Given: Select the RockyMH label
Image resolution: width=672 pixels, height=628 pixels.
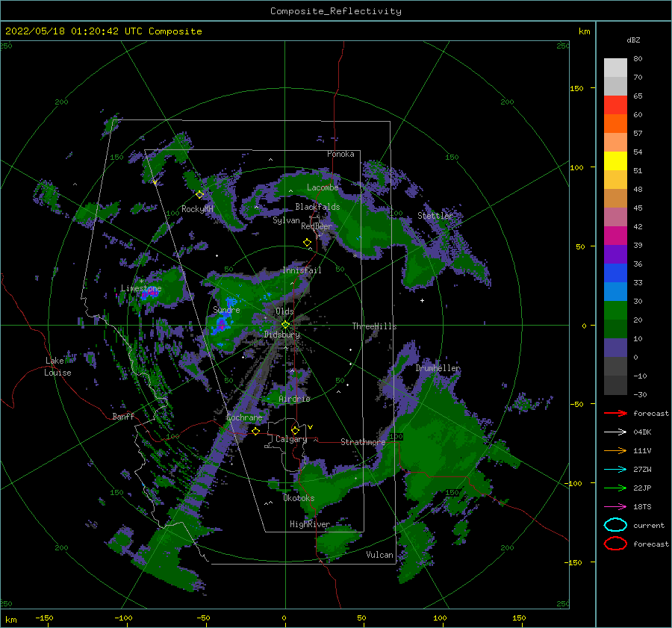Looking at the screenshot, I should [x=197, y=209].
